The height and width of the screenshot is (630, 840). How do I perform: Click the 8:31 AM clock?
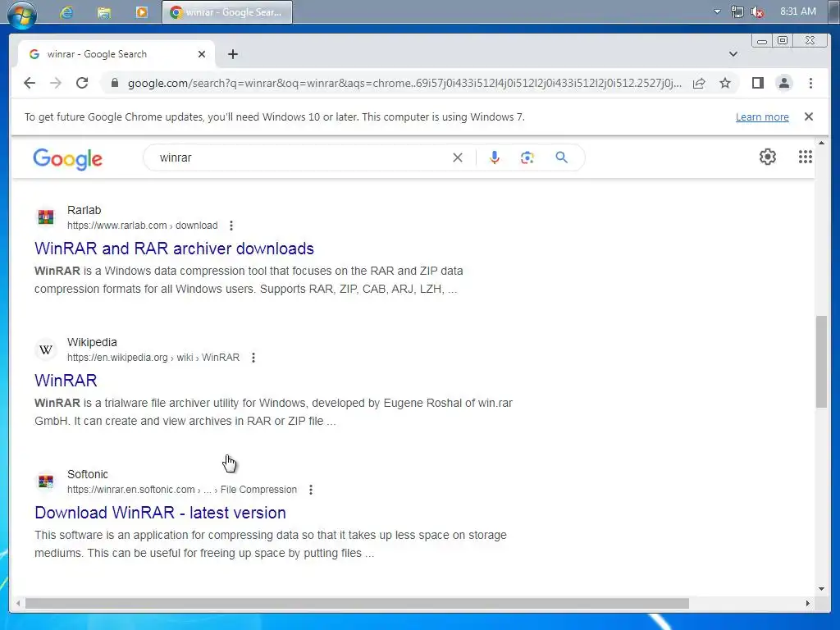tap(797, 11)
